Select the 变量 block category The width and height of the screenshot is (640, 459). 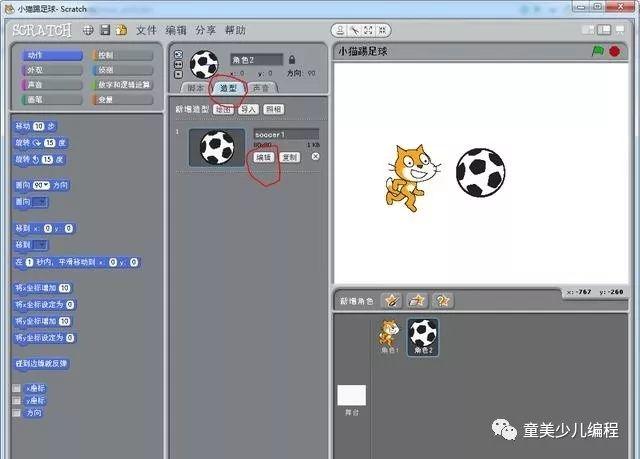[122, 99]
